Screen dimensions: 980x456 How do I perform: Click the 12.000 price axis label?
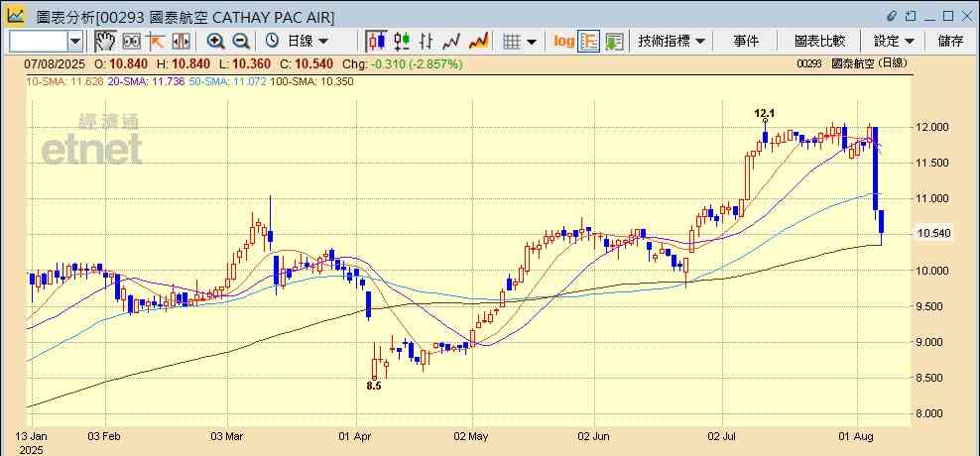933,128
